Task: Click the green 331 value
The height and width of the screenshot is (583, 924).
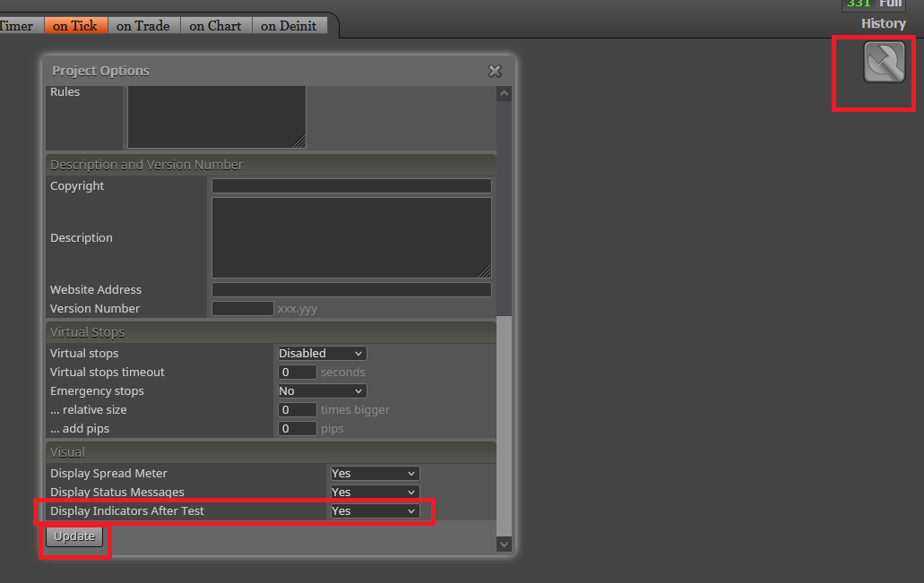Action: point(859,4)
